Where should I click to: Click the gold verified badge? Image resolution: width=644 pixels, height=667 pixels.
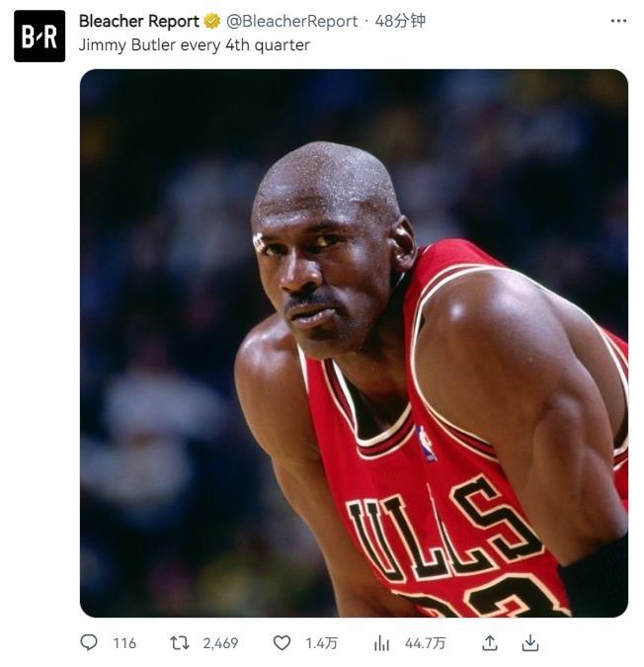[211, 21]
